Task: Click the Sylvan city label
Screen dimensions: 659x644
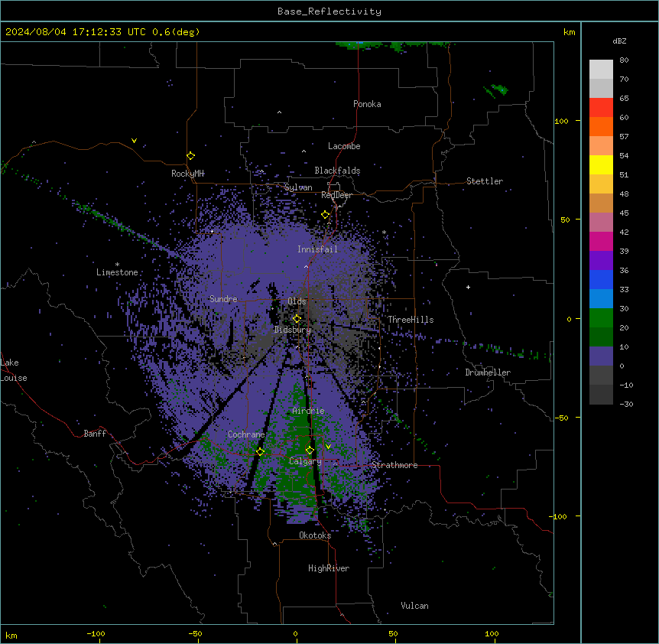Action: [298, 187]
